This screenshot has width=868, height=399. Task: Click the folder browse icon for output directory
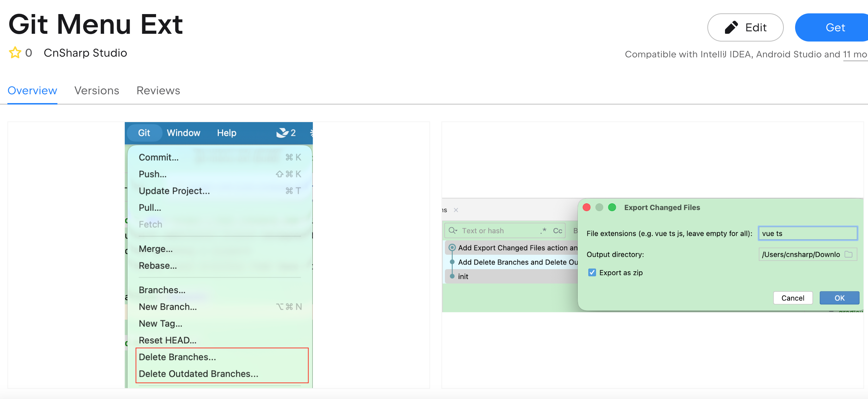849,254
